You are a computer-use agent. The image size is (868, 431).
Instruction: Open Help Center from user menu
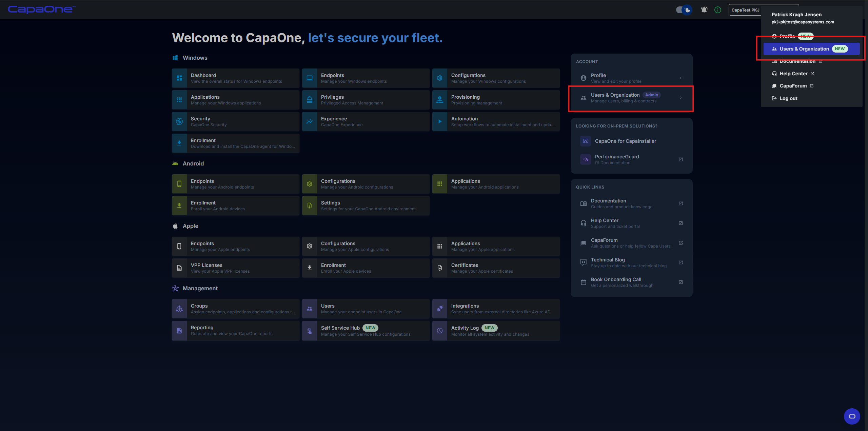click(793, 74)
